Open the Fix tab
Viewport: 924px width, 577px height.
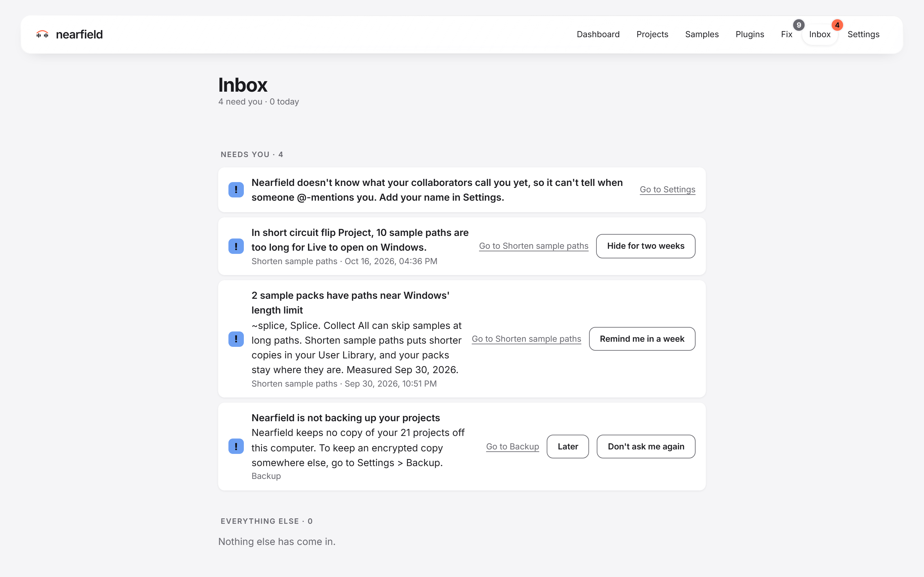coord(787,34)
